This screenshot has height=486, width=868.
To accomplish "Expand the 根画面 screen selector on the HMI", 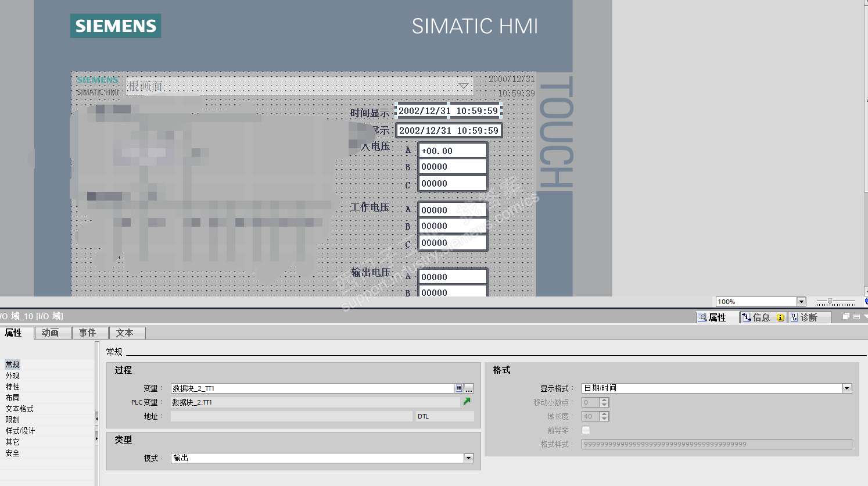I will pyautogui.click(x=463, y=86).
